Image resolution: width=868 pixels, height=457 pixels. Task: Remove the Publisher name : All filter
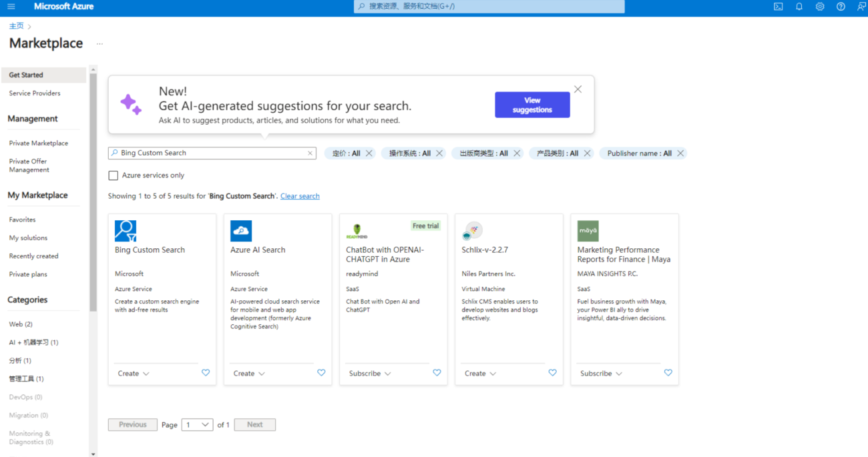pyautogui.click(x=680, y=153)
